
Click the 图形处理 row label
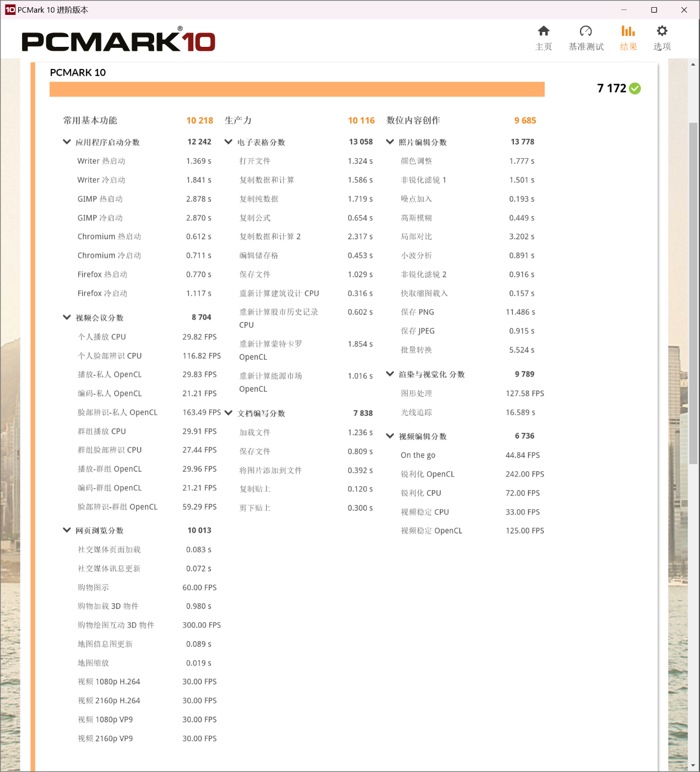tap(416, 393)
